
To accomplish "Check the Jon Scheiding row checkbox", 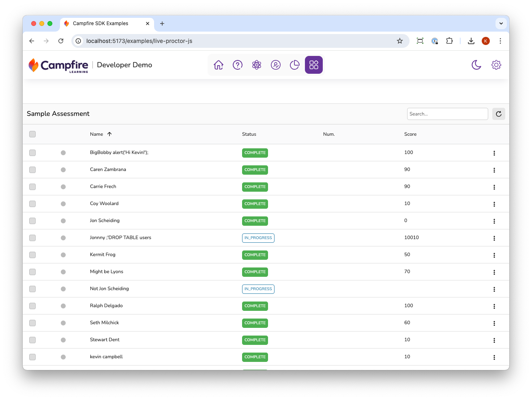I will pos(32,221).
